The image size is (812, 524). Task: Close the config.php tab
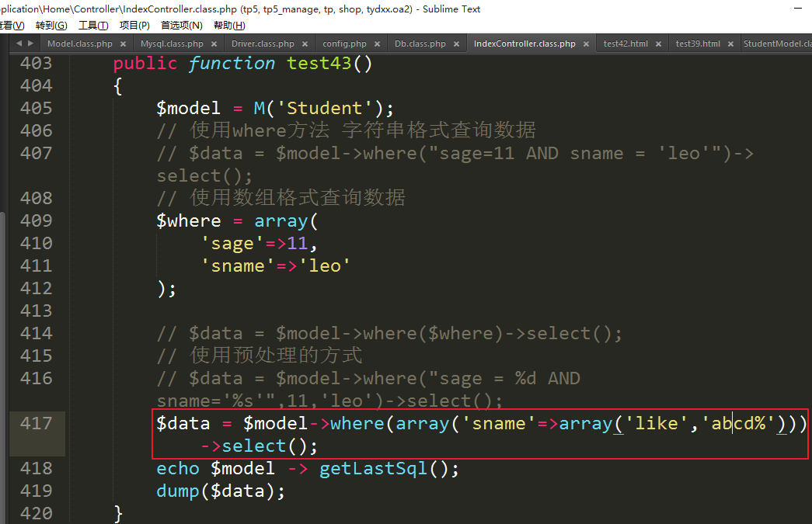[378, 44]
